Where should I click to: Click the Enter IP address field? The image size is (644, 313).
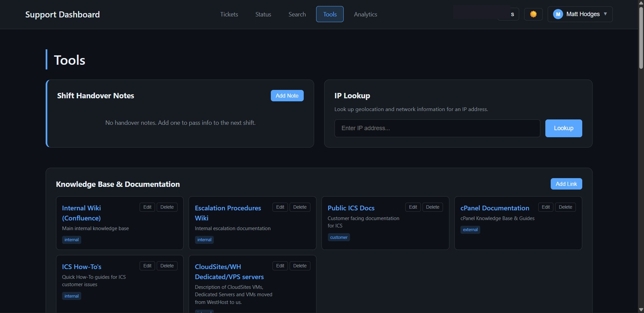[437, 128]
